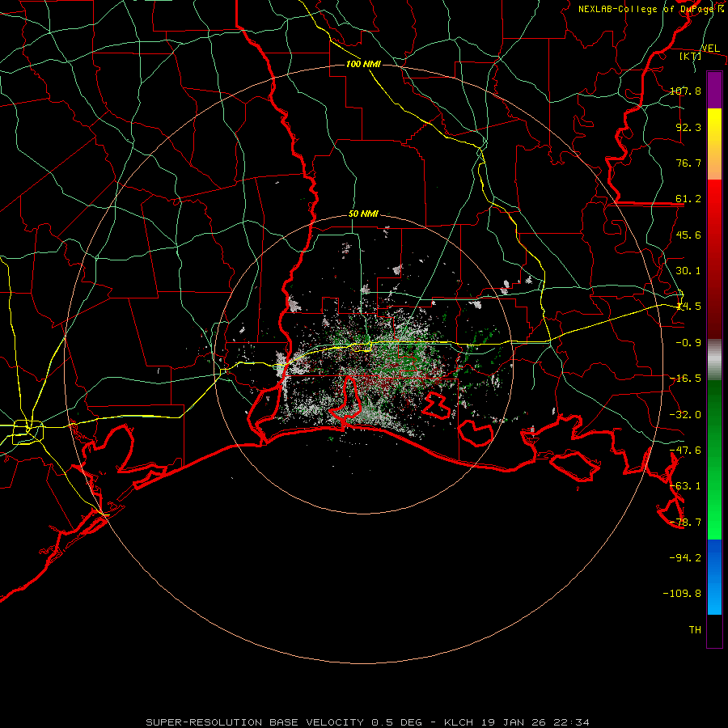Click the 76.7 scale value
This screenshot has height=728, width=728.
tap(688, 163)
